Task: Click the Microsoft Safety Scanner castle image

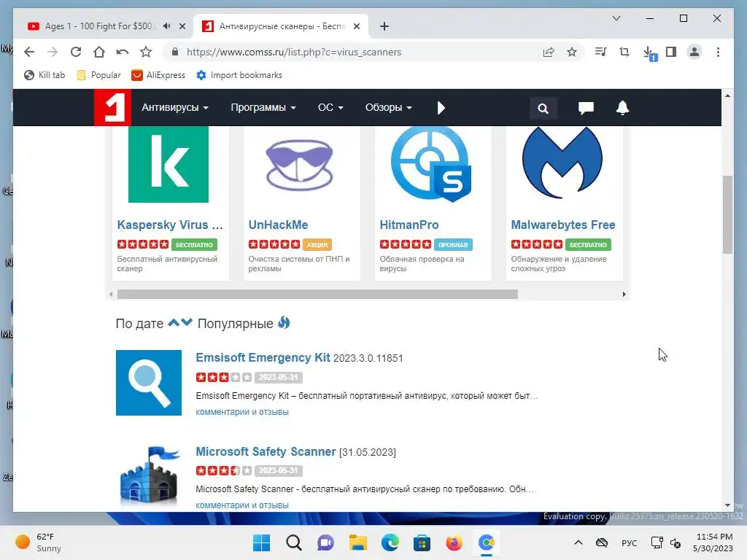Action: tap(150, 475)
